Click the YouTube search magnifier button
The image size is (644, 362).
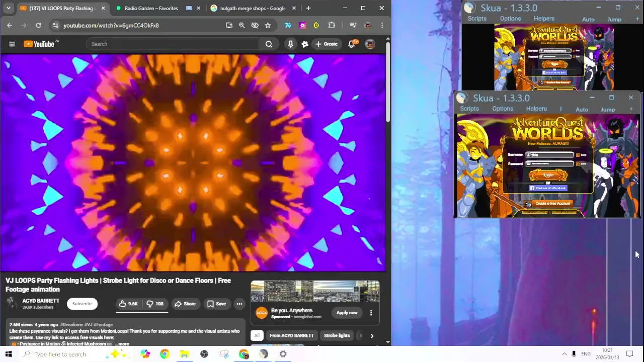269,44
